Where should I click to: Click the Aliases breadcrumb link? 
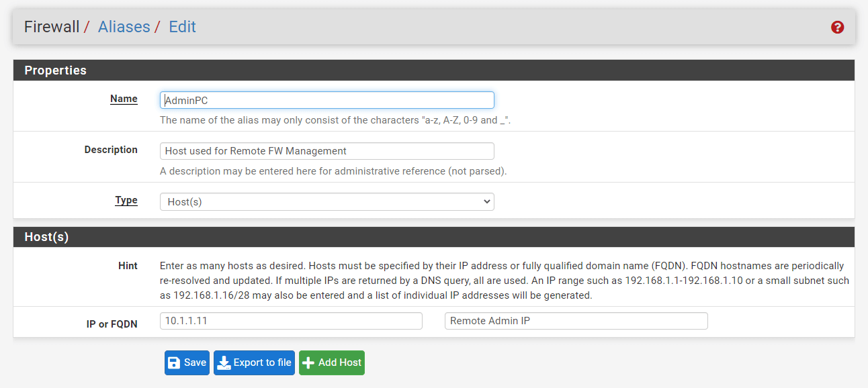tap(124, 27)
